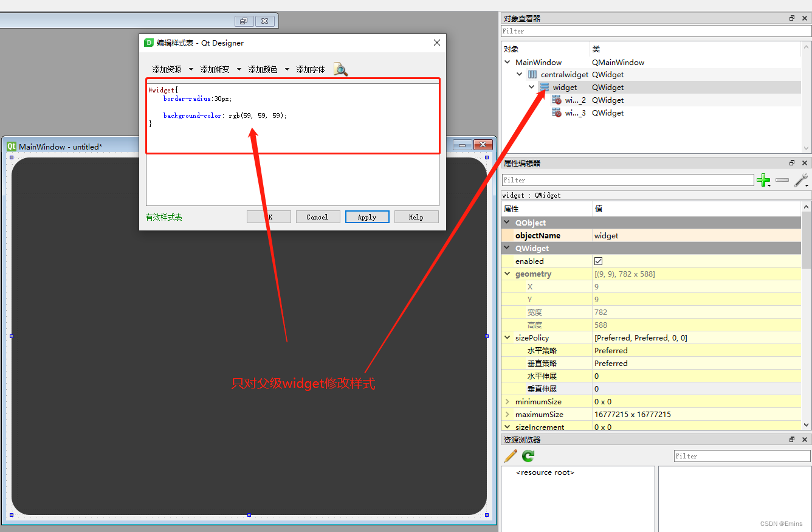Collapse the sizePolicy property
The image size is (812, 532).
(x=507, y=337)
